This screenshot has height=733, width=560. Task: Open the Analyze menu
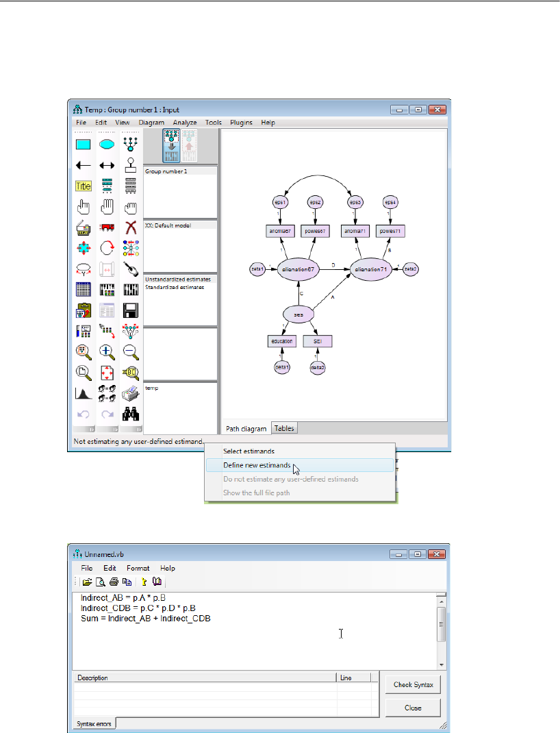pyautogui.click(x=185, y=123)
